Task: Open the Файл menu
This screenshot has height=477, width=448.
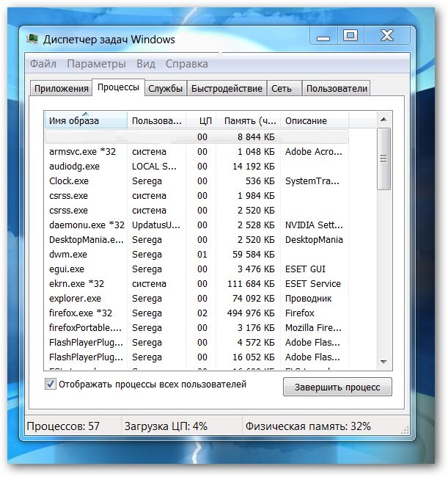Action: pos(43,64)
